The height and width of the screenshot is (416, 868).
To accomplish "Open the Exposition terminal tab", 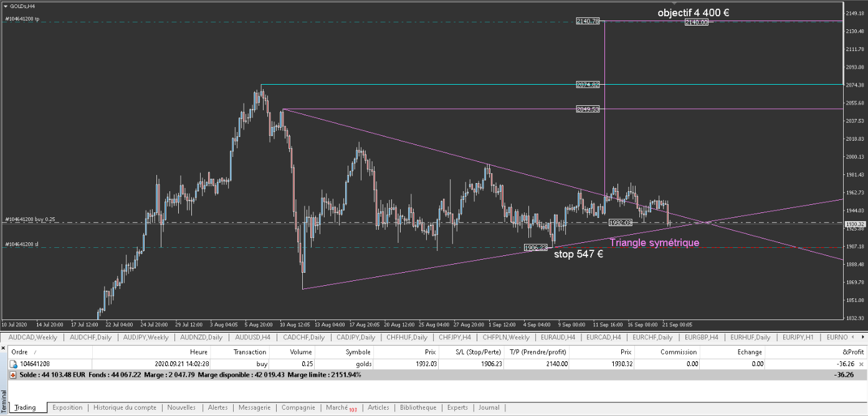I will pyautogui.click(x=67, y=407).
